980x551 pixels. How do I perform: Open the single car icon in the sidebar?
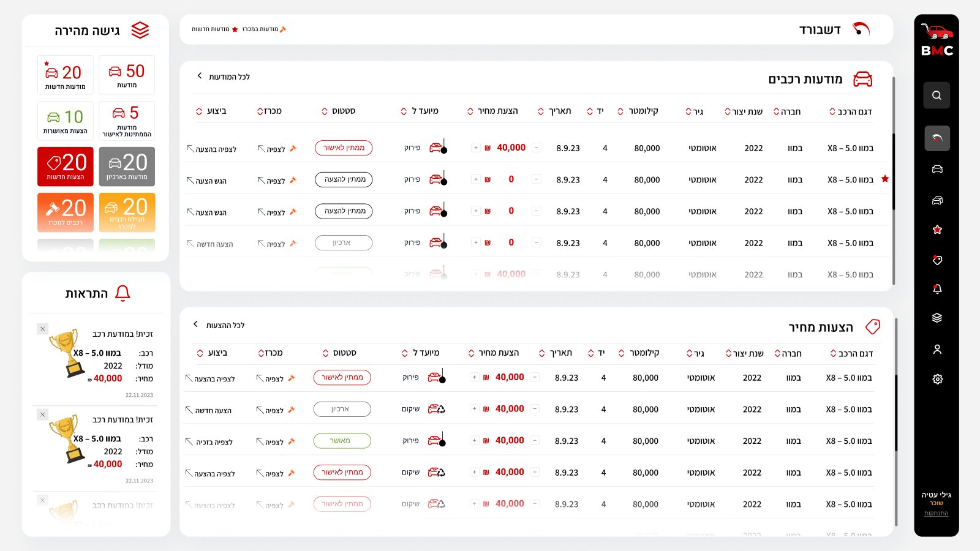point(937,170)
